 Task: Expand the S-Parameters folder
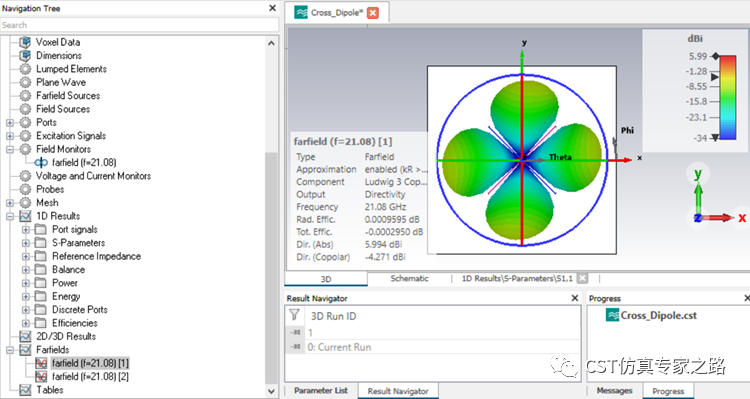point(26,243)
